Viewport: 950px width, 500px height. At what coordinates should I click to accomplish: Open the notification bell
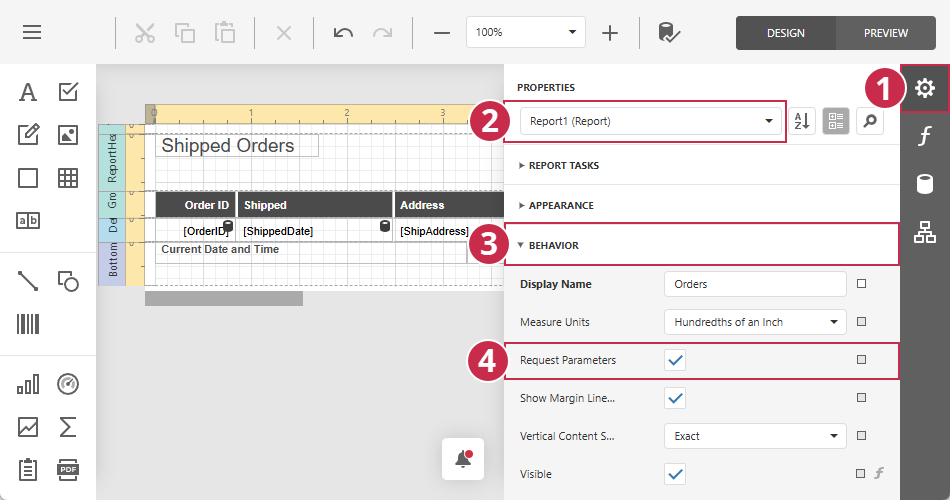[x=463, y=459]
